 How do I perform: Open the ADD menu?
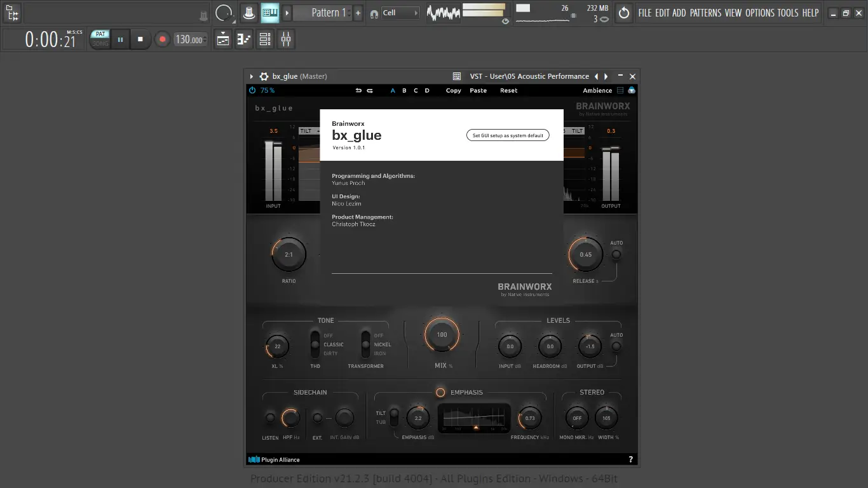click(679, 13)
